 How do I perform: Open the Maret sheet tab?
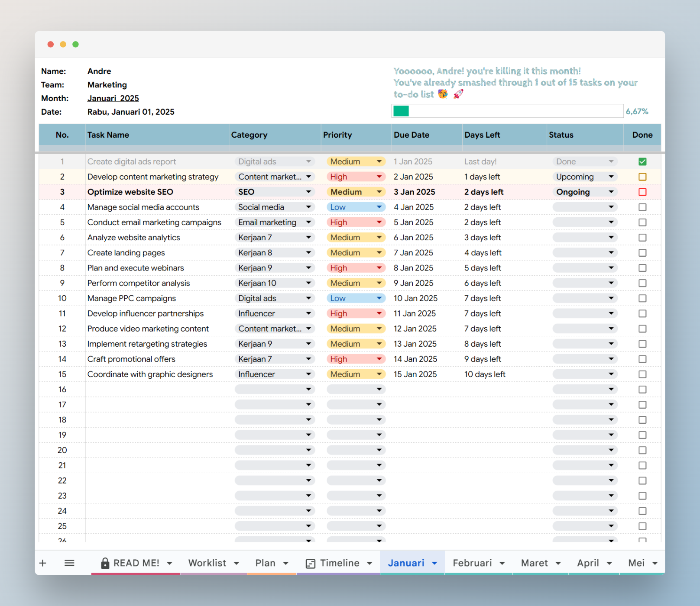pyautogui.click(x=534, y=563)
